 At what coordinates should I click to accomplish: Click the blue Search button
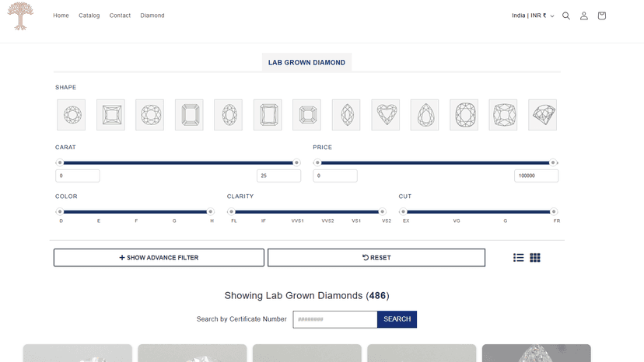click(397, 319)
